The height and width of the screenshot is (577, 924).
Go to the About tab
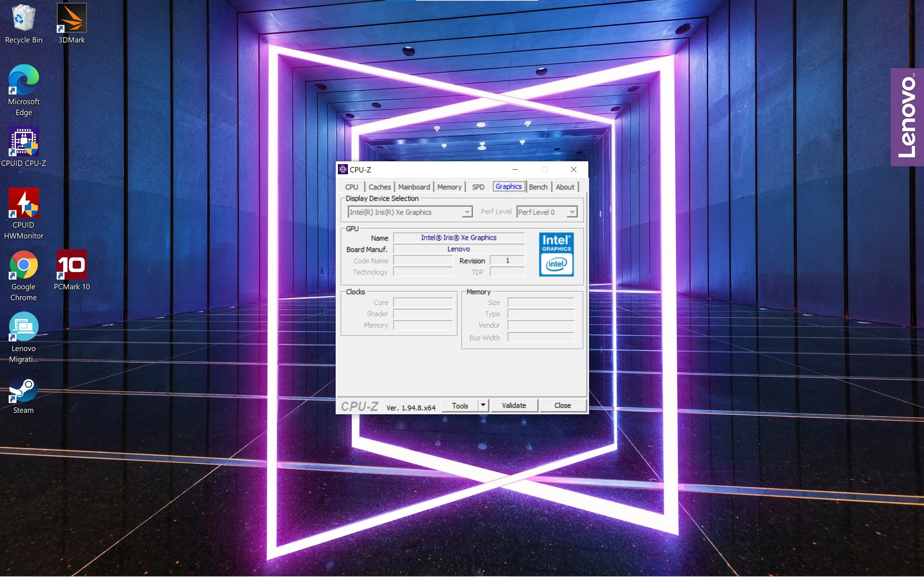coord(565,187)
